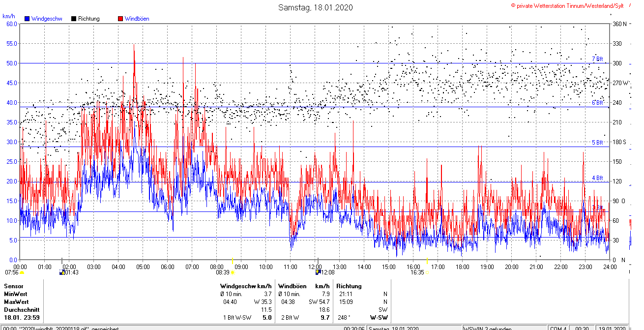This screenshot has width=644, height=330.
Task: Click the 5 Bft line label
Action: click(x=597, y=143)
